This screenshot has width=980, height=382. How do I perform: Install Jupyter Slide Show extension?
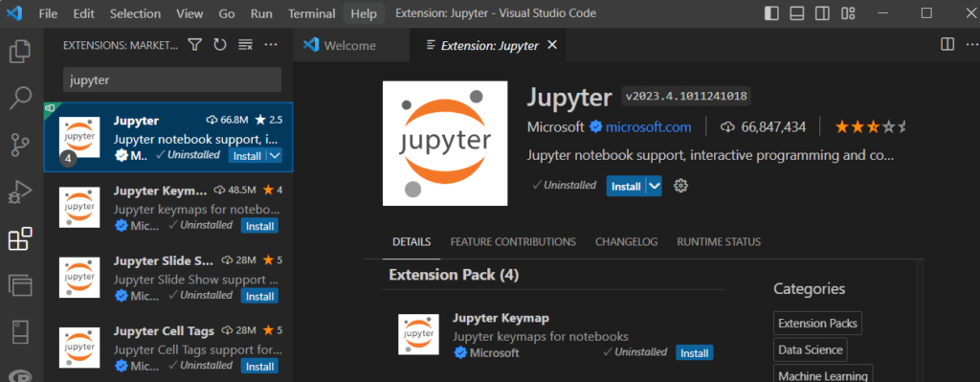tap(259, 296)
